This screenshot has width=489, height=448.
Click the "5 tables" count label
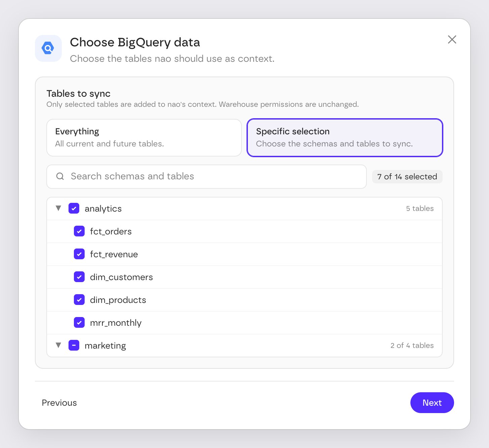pos(420,209)
